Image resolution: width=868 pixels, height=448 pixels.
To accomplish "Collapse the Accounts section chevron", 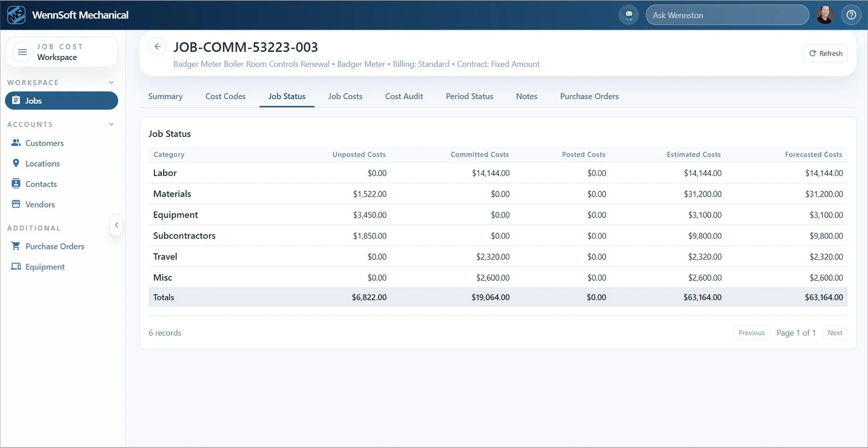I will (x=111, y=124).
